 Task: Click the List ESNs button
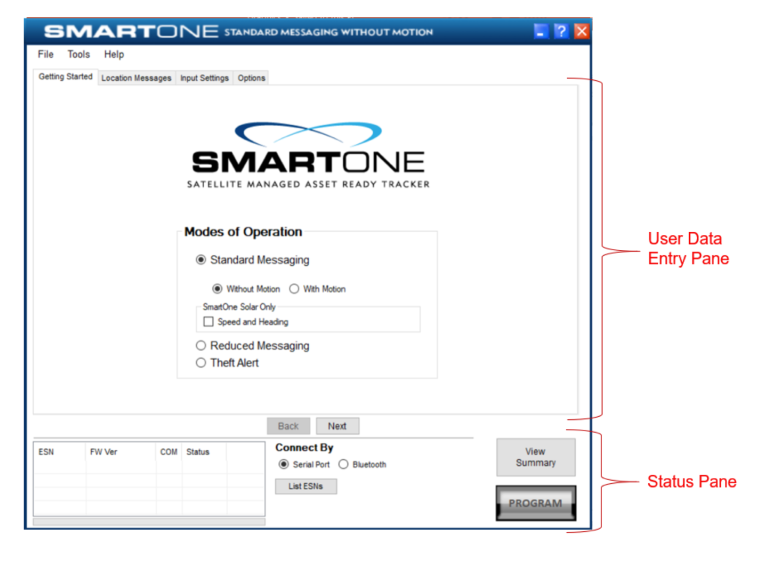pos(306,486)
